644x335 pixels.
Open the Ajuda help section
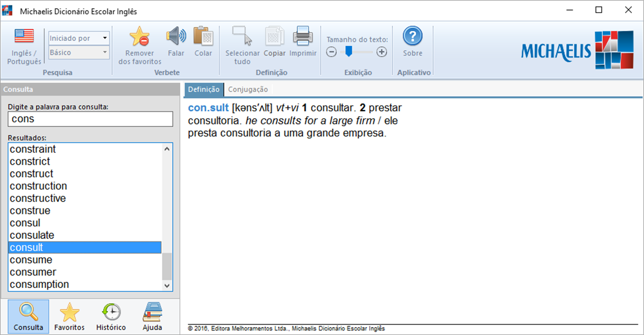pos(153,317)
